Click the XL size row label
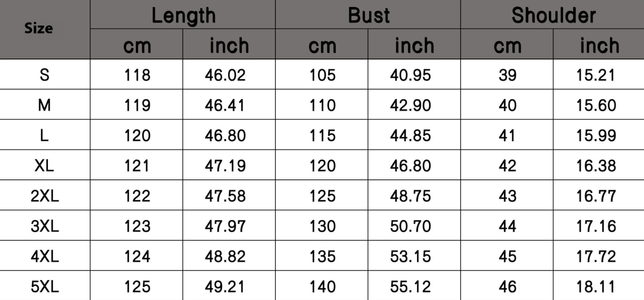The image size is (644, 300). pos(44,166)
